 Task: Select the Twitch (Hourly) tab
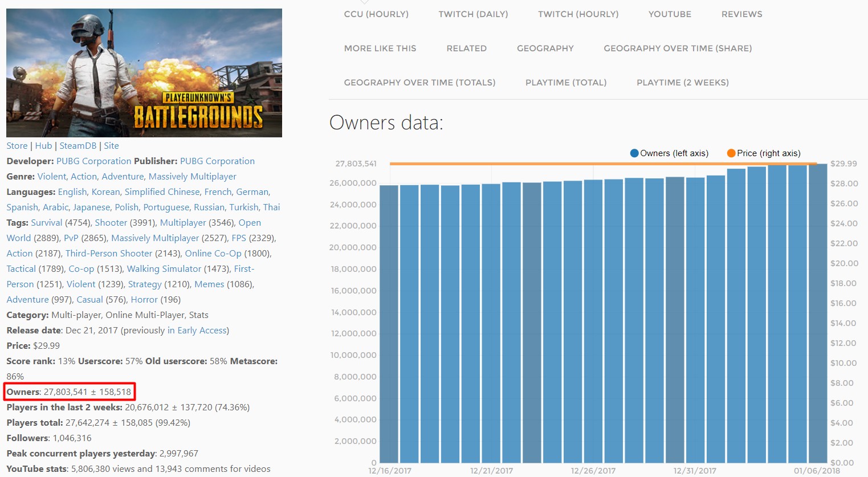578,14
